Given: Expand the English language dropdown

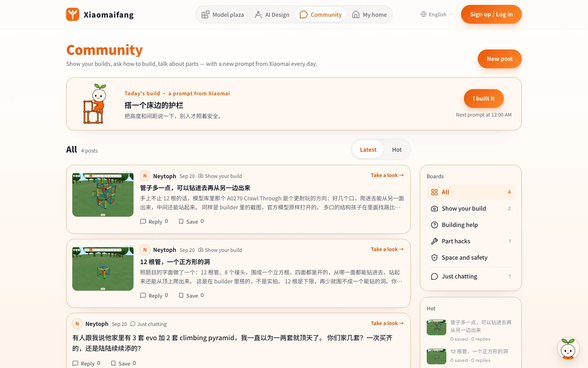Looking at the screenshot, I should click(437, 14).
